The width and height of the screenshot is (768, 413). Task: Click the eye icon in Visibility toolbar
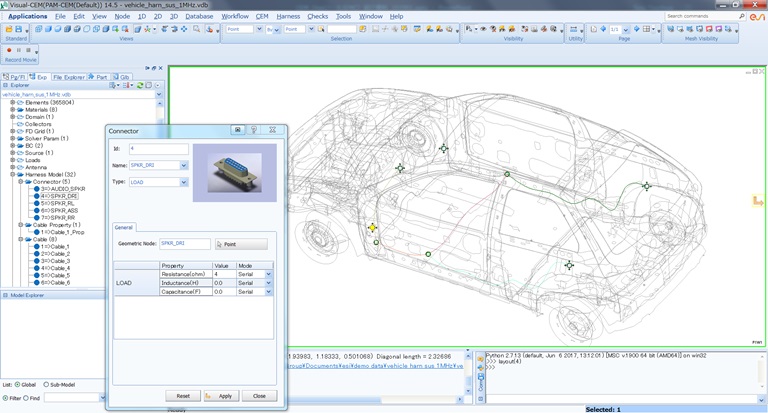483,29
